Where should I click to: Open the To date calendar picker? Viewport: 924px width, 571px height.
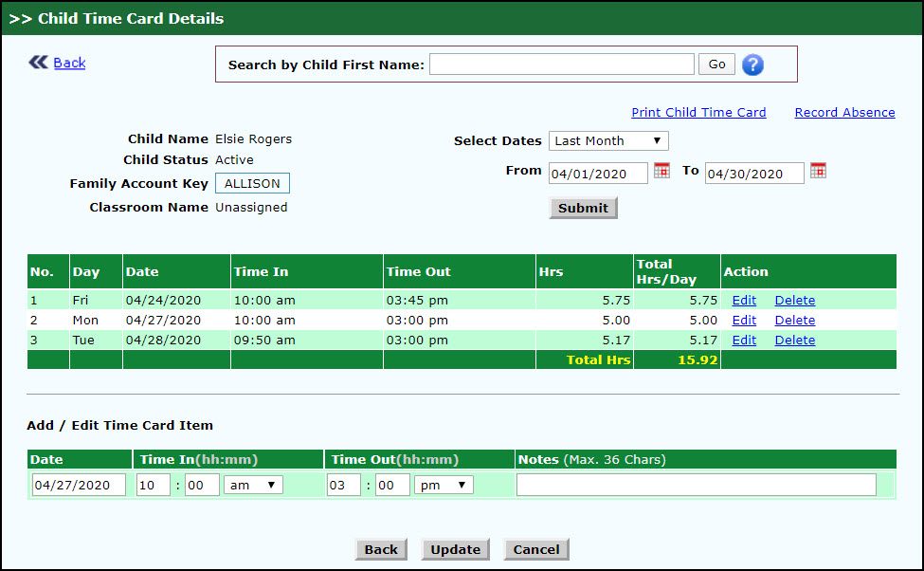click(x=818, y=171)
